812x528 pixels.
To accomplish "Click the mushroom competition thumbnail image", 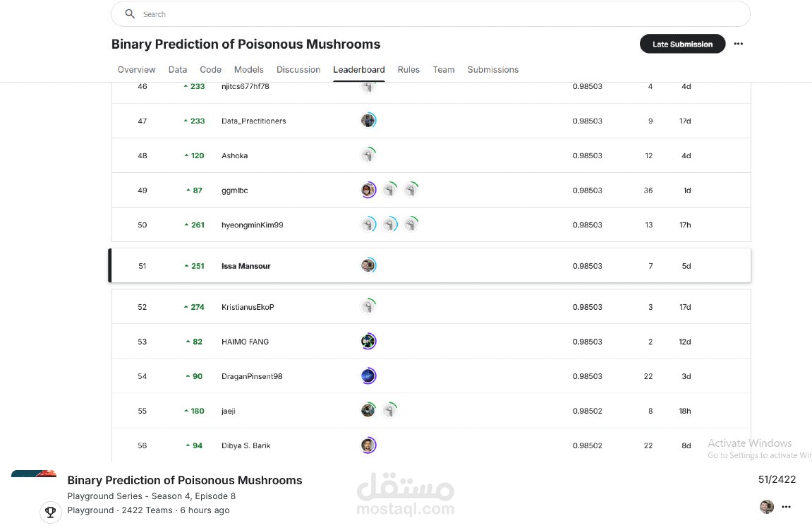I will 34,474.
